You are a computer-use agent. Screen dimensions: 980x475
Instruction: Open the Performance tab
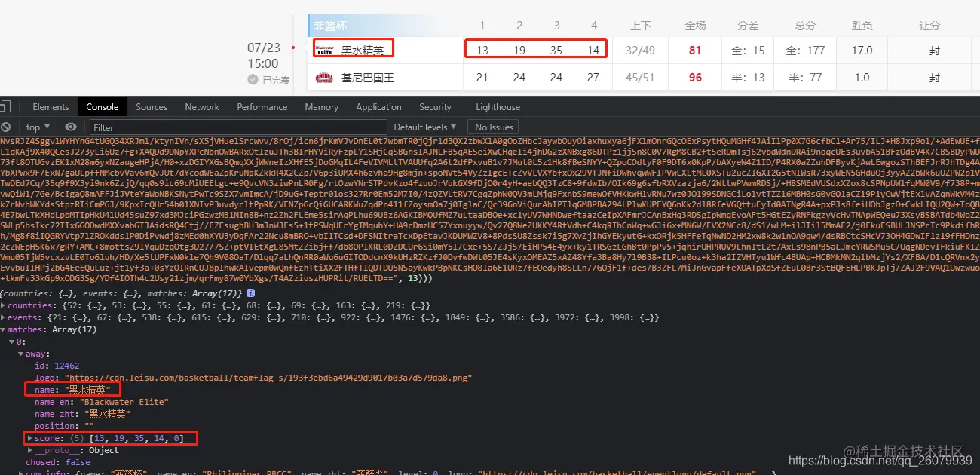(x=262, y=107)
